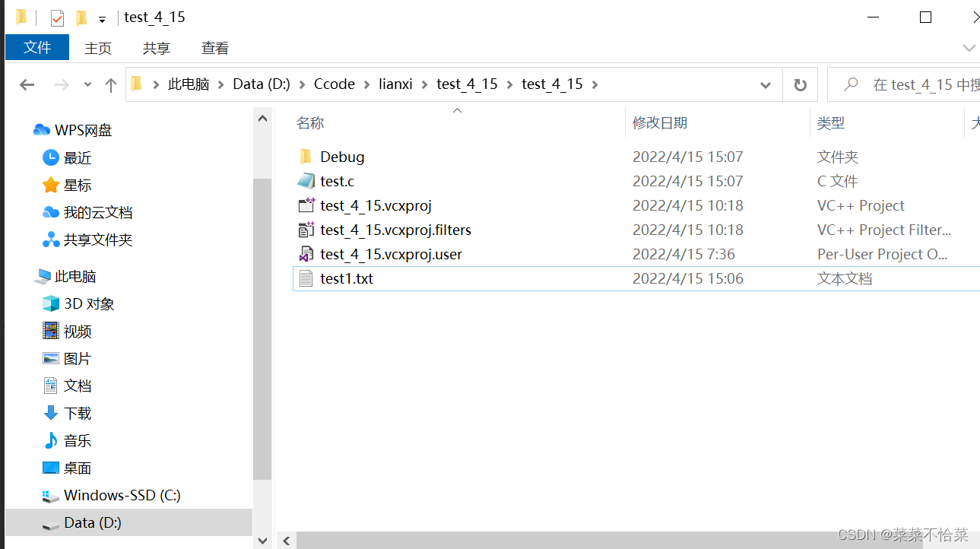
Task: Click the search box for test_4_15
Action: pyautogui.click(x=912, y=84)
